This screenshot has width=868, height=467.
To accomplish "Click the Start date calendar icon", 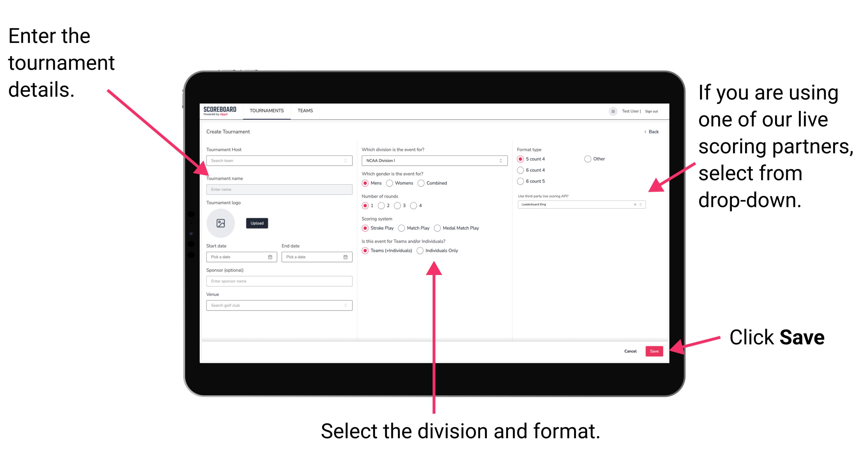I will coord(270,257).
